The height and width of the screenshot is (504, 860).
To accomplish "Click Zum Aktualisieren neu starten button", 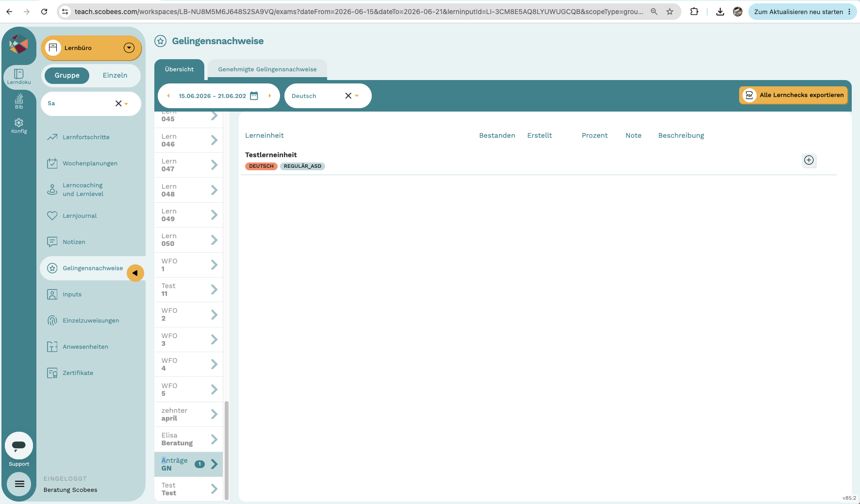I will [x=803, y=12].
